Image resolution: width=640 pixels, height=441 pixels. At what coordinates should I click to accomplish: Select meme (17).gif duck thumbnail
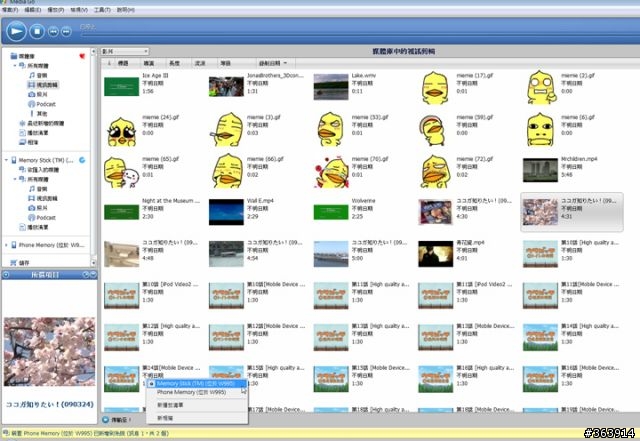435,87
